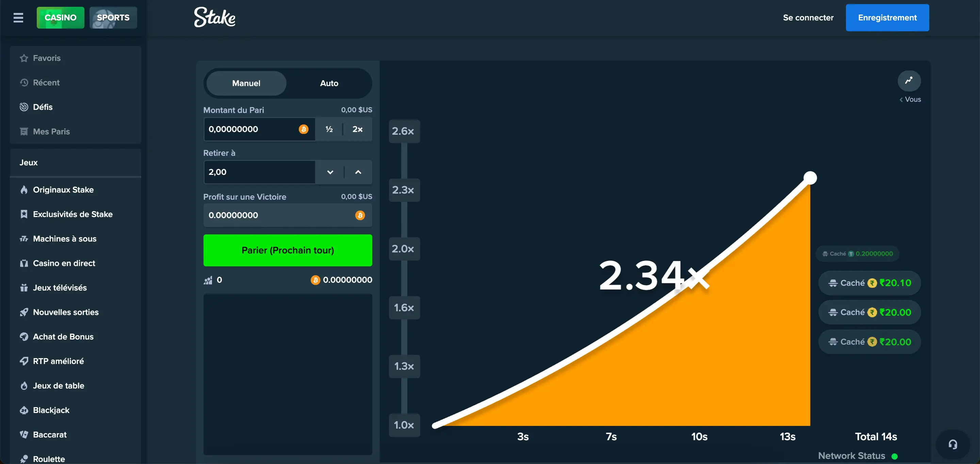Expand the Vous leaderboard chevron
980x464 pixels.
click(x=901, y=100)
